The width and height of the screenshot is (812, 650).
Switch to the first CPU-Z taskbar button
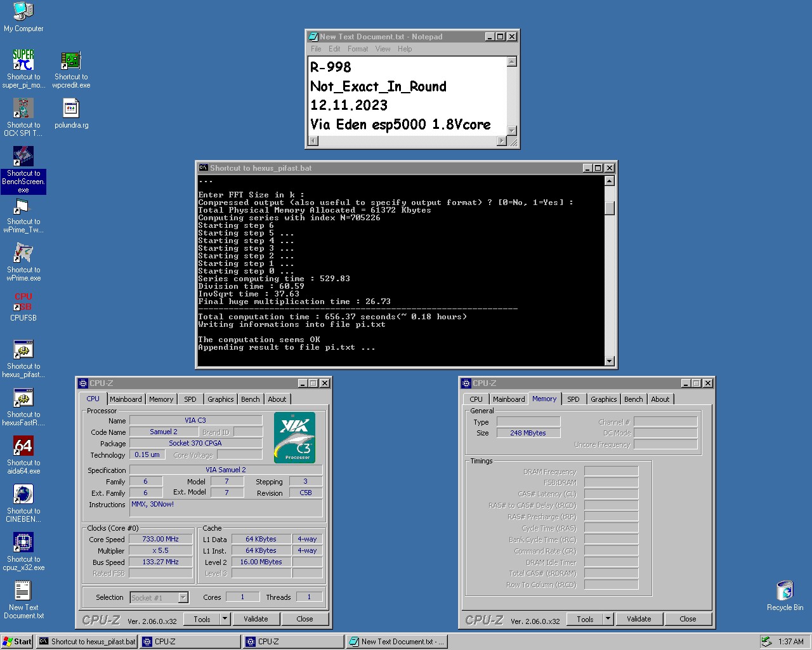pyautogui.click(x=190, y=642)
